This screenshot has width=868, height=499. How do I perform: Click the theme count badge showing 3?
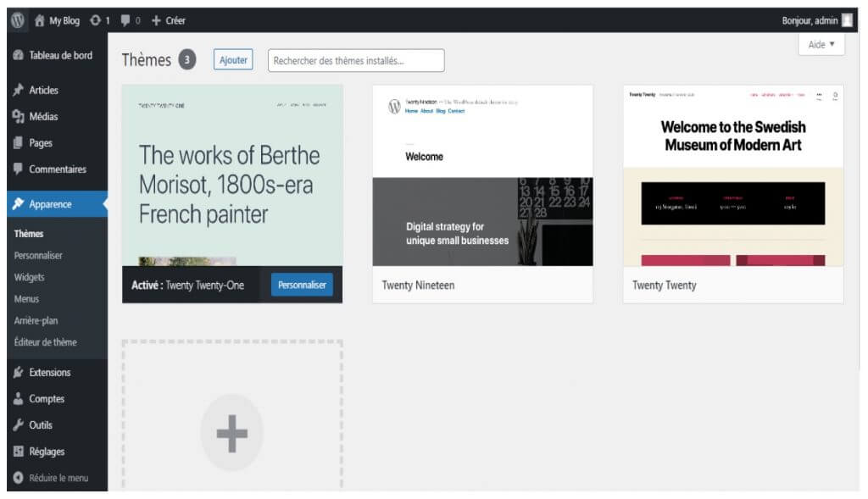[x=187, y=60]
